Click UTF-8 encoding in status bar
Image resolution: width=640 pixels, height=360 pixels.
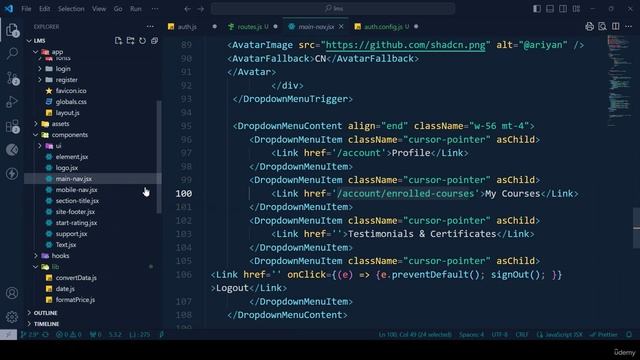click(x=500, y=334)
